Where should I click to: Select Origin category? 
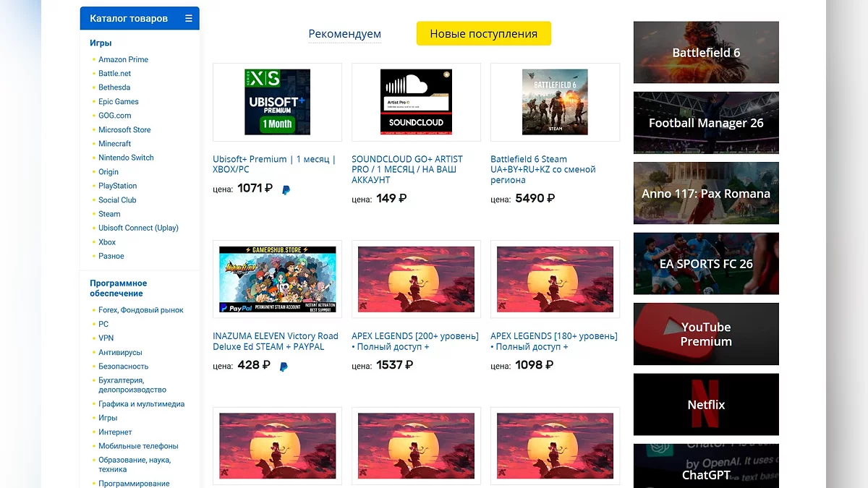(109, 171)
